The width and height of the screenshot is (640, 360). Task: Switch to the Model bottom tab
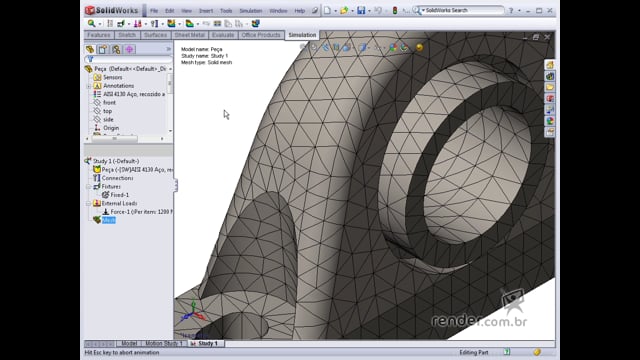click(x=129, y=344)
